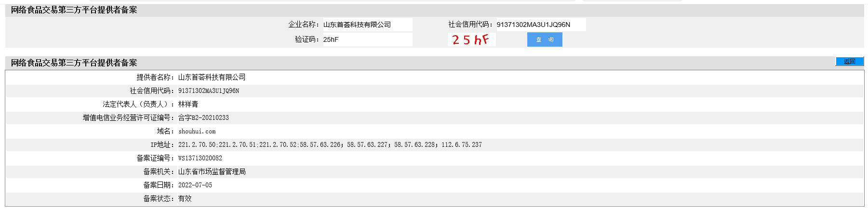This screenshot has width=868, height=221.
Task: Click the results section header above the table
Action: tap(74, 63)
